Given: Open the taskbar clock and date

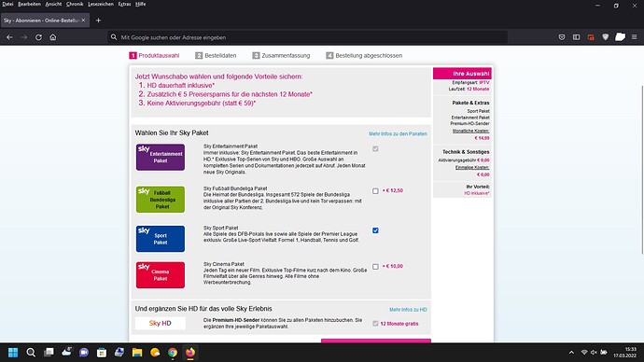Looking at the screenshot, I should 625,352.
